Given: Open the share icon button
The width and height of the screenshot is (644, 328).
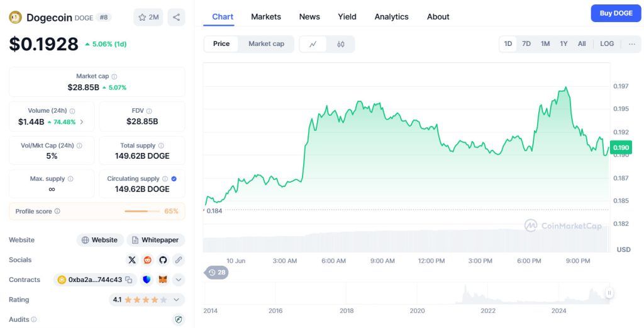Looking at the screenshot, I should pyautogui.click(x=176, y=17).
